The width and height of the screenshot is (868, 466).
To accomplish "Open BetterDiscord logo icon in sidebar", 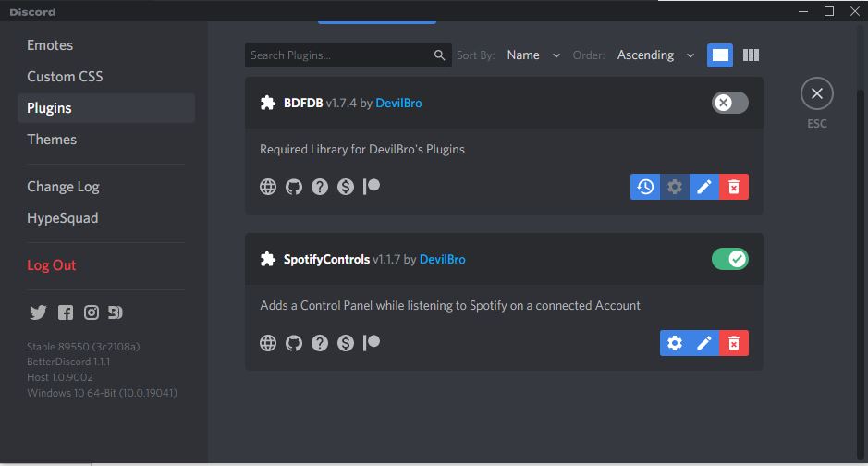I will (x=116, y=313).
